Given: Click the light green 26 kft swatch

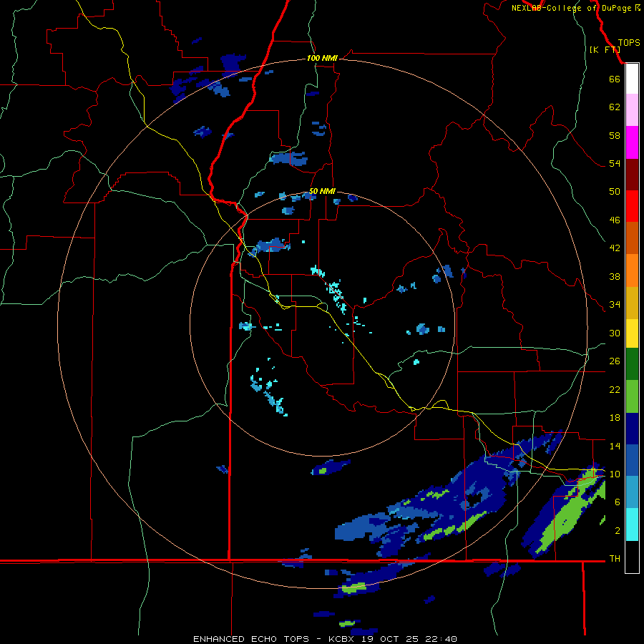Looking at the screenshot, I should (632, 396).
